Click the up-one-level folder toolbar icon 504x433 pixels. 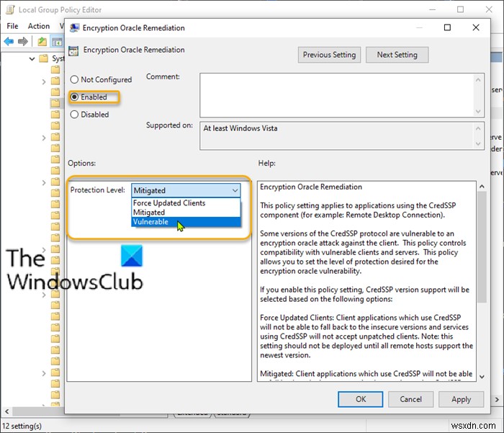point(42,42)
